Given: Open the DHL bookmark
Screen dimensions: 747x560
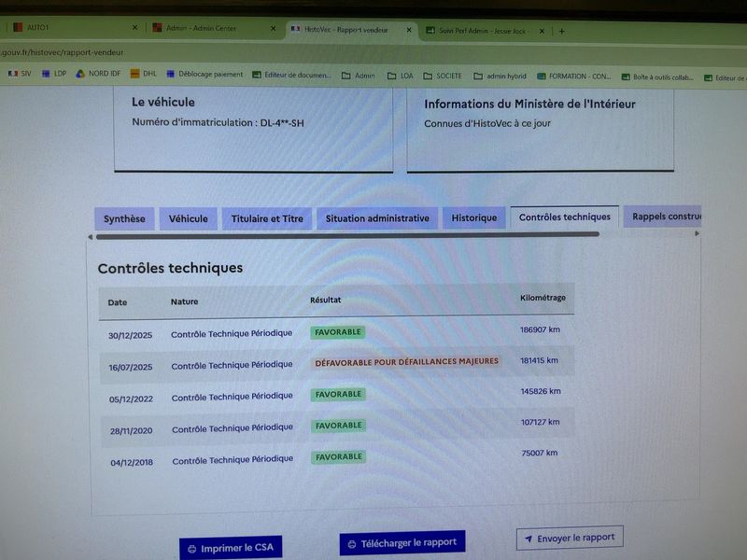Looking at the screenshot, I should 144,74.
